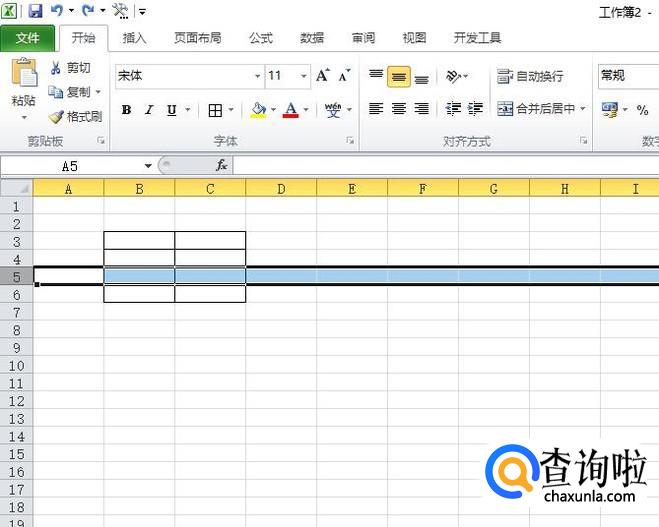Viewport: 659px width, 527px height.
Task: Switch to the 插入 Insert tab
Action: [134, 38]
